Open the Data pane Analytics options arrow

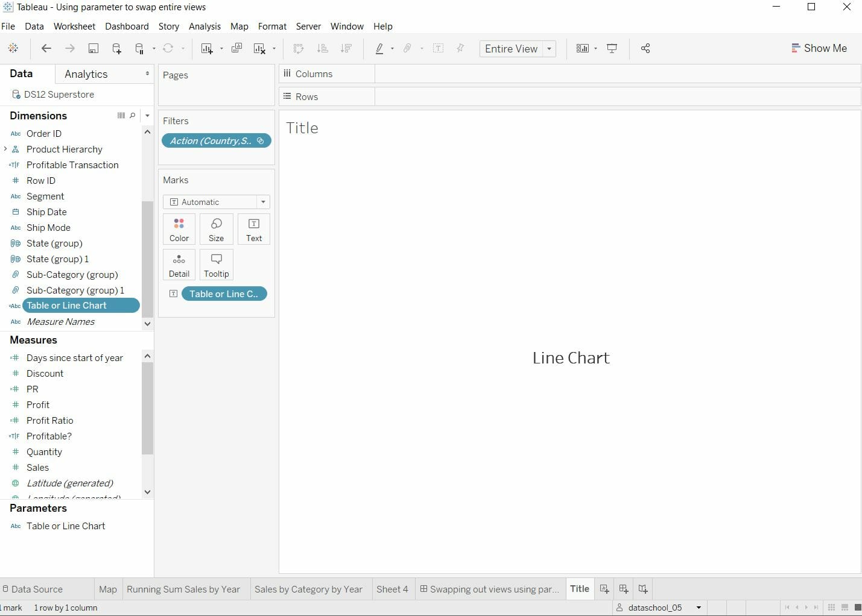(x=147, y=74)
